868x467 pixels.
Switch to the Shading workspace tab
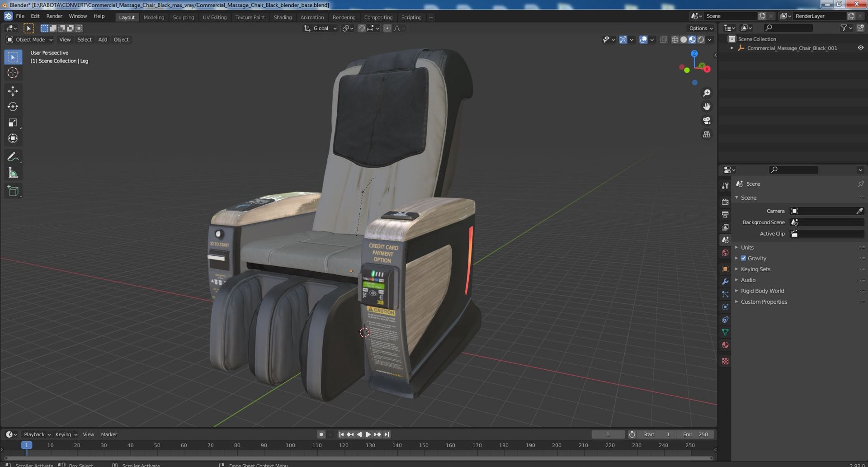click(283, 17)
